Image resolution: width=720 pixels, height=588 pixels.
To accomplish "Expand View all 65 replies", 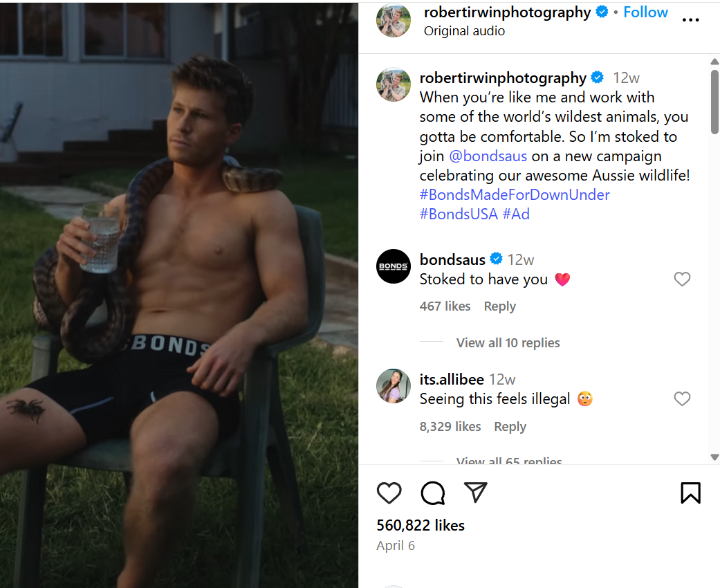I will coord(509,460).
